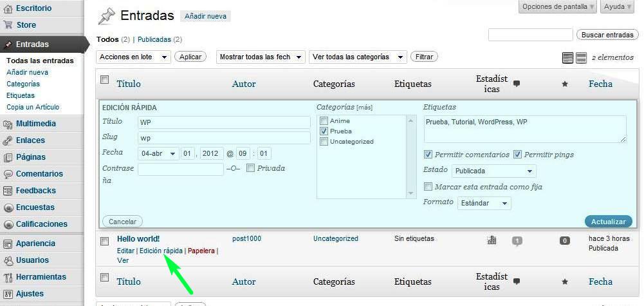Click the Actualizar button

point(608,222)
